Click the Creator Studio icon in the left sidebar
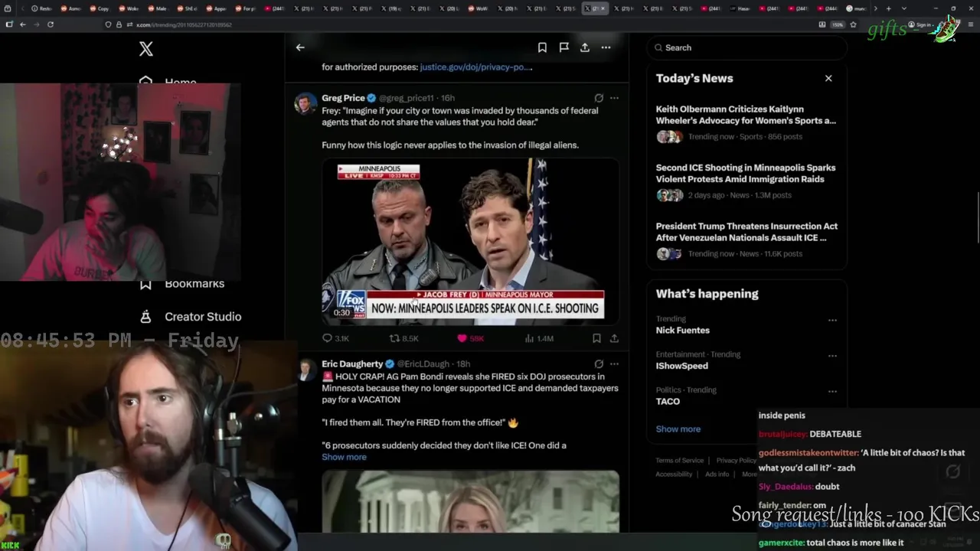The image size is (980, 551). [x=145, y=317]
